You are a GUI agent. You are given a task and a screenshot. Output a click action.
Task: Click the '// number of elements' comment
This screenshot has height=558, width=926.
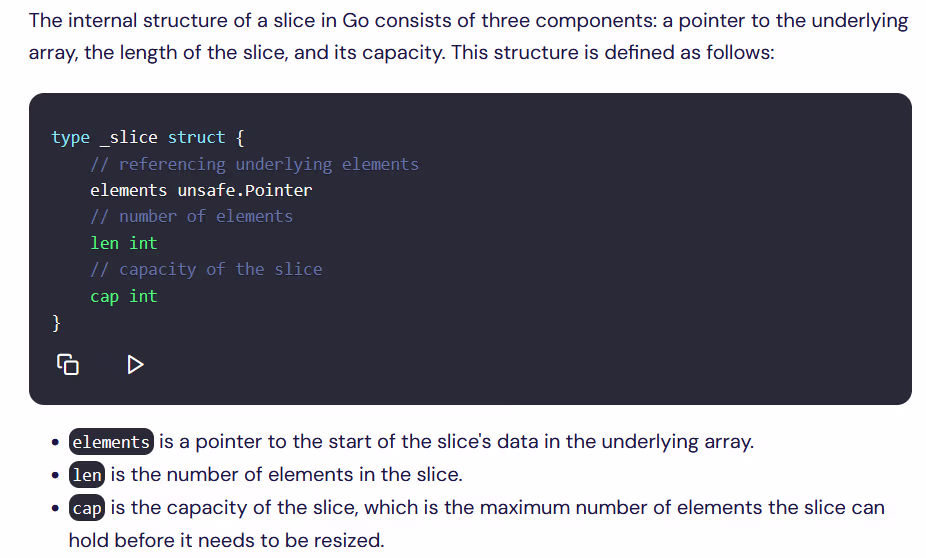tap(191, 217)
